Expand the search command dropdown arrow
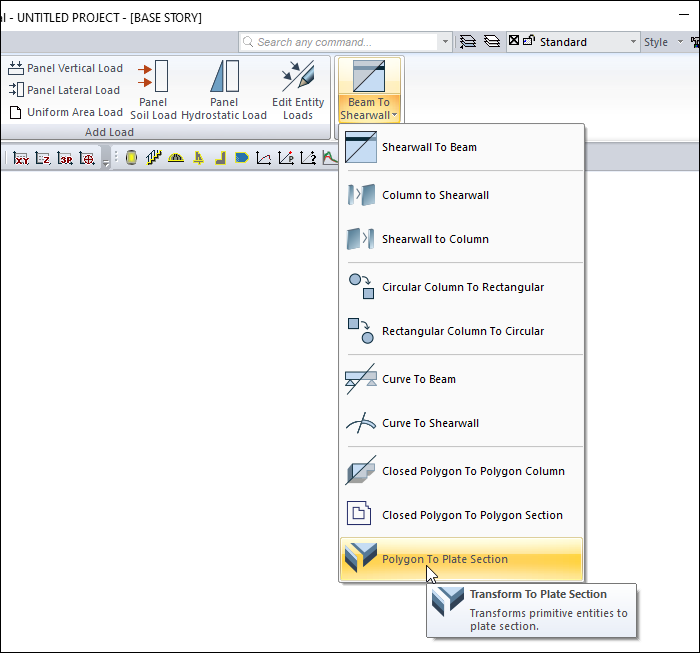The image size is (700, 653). click(x=445, y=42)
